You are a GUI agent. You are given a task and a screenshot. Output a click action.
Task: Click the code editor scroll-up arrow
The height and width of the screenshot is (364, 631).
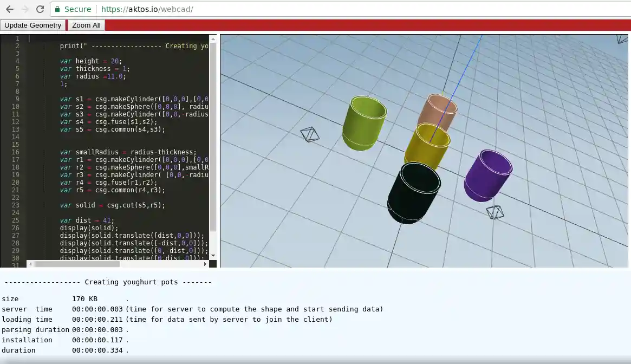[x=213, y=38]
